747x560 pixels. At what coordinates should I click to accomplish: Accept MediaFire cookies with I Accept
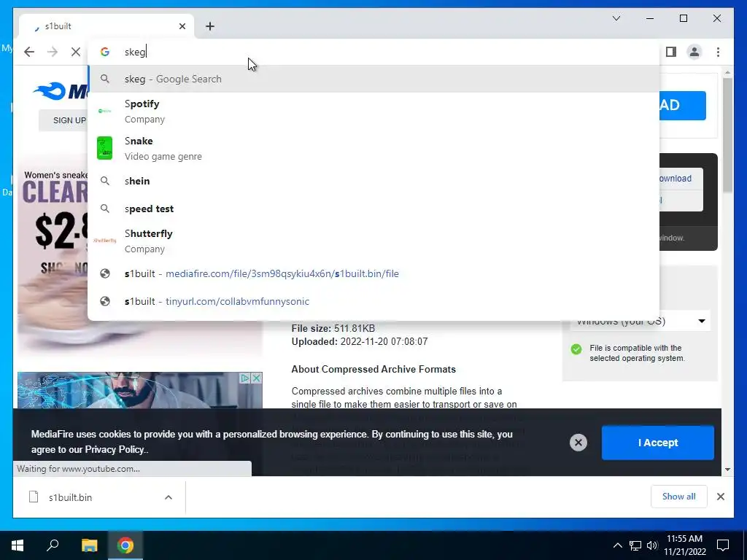click(x=657, y=443)
